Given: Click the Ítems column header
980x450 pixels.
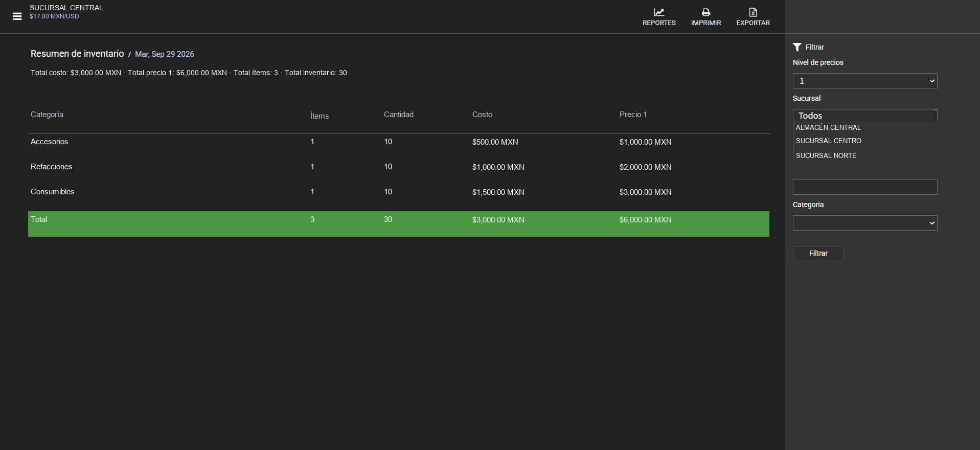Looking at the screenshot, I should click(320, 116).
